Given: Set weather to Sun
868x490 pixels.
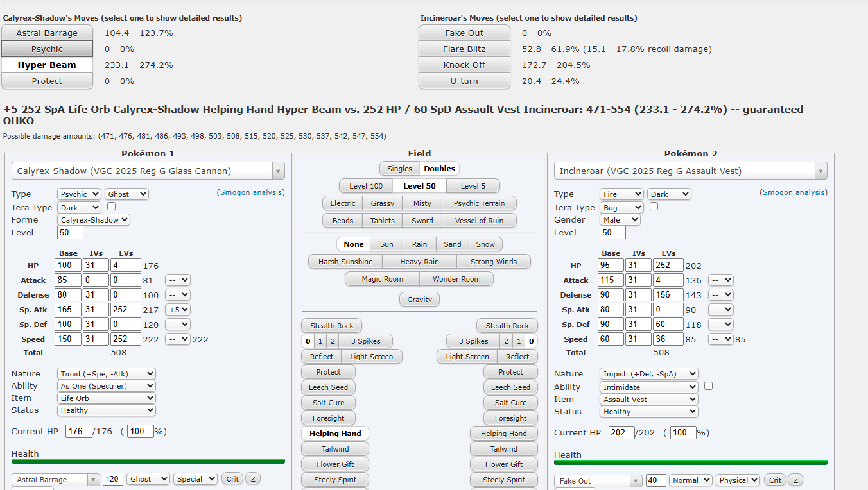Looking at the screenshot, I should click(x=386, y=244).
